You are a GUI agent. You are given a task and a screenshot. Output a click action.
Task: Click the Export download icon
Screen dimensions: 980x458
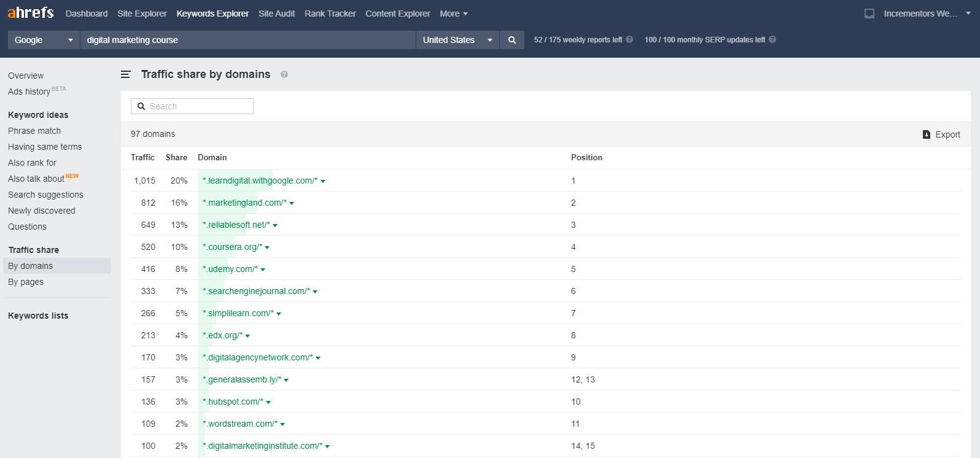click(x=927, y=134)
